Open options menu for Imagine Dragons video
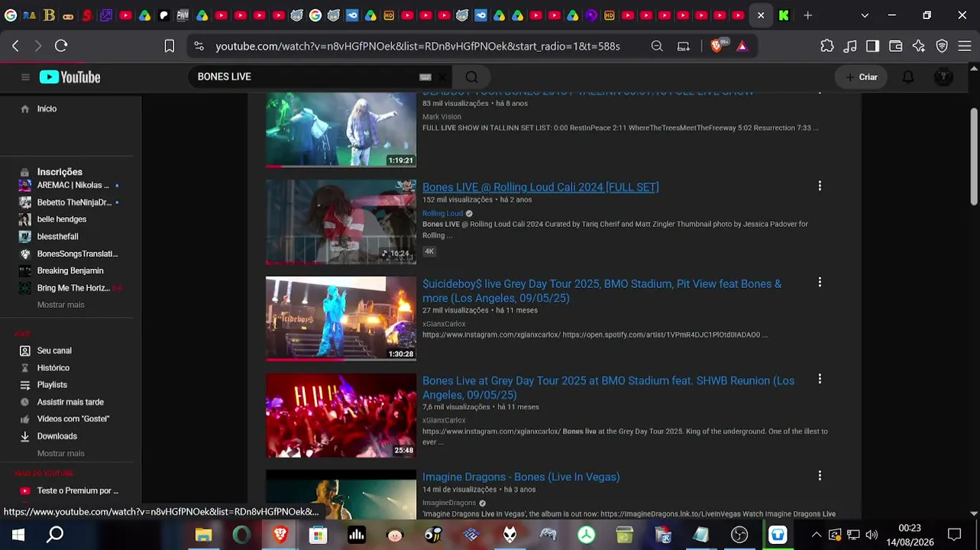This screenshot has height=550, width=980. (820, 476)
